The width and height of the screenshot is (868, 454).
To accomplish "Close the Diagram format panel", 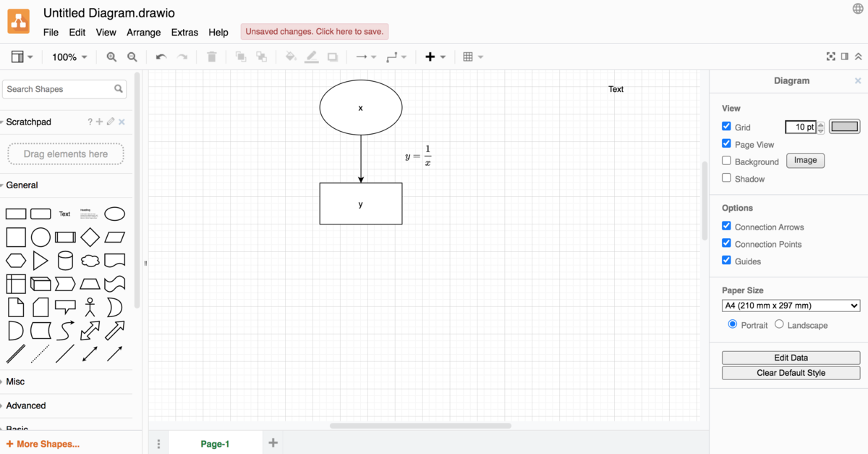I will coord(858,81).
